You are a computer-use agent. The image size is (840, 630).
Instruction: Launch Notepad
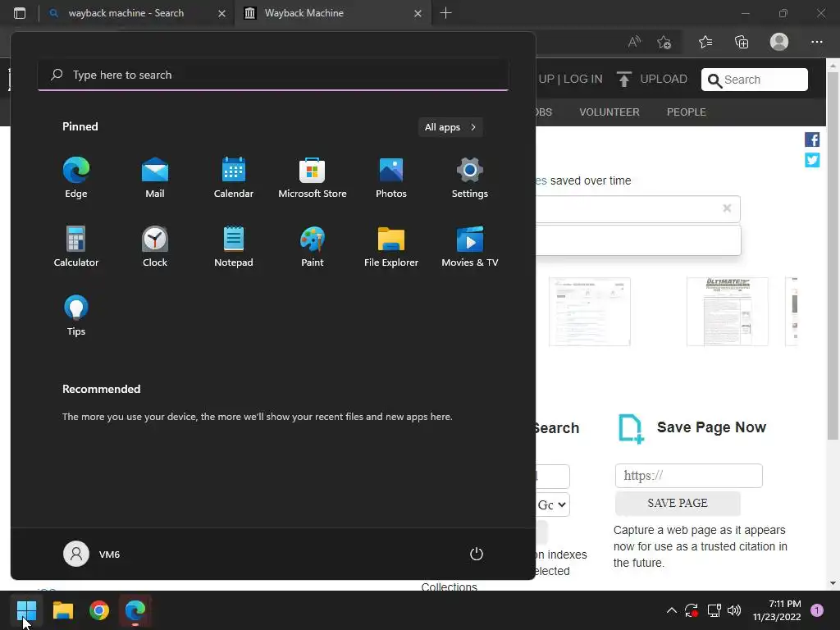[x=234, y=246]
